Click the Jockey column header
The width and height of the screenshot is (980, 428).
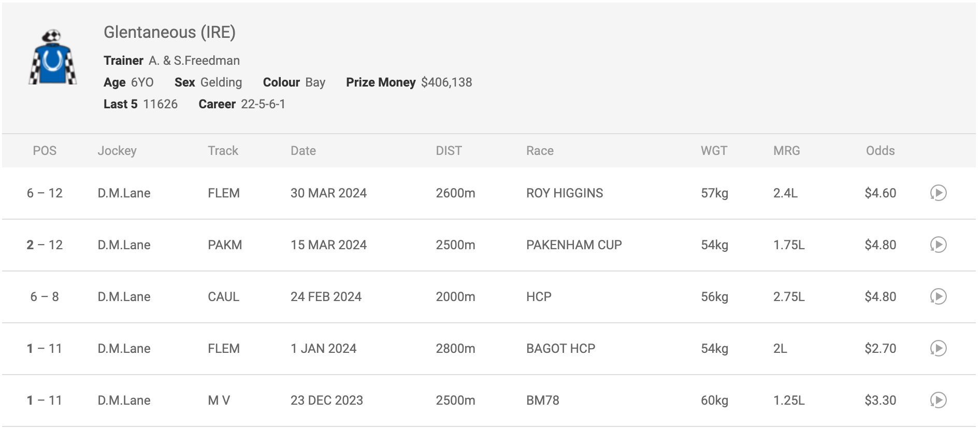[x=117, y=151]
